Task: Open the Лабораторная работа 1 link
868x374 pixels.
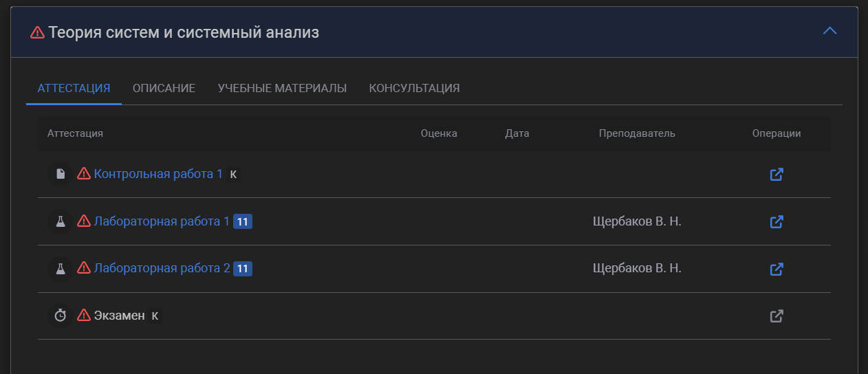Action: pyautogui.click(x=162, y=221)
